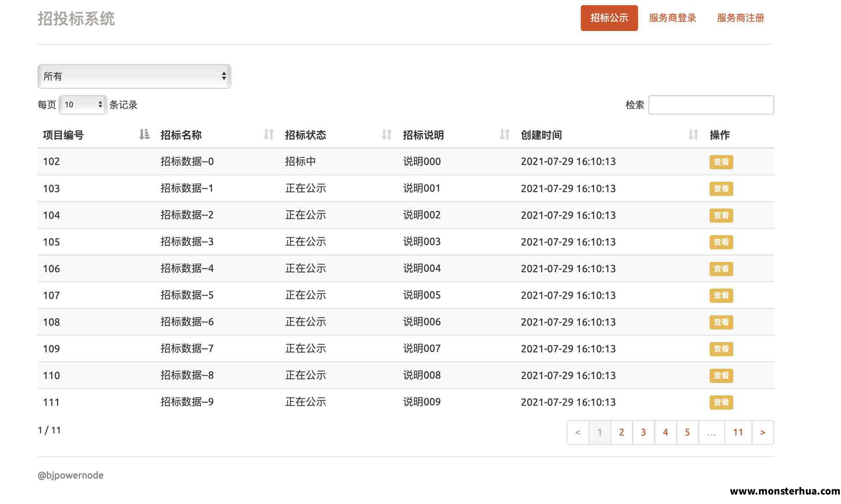Click 查看 button in row 110
841x504 pixels.
point(721,376)
